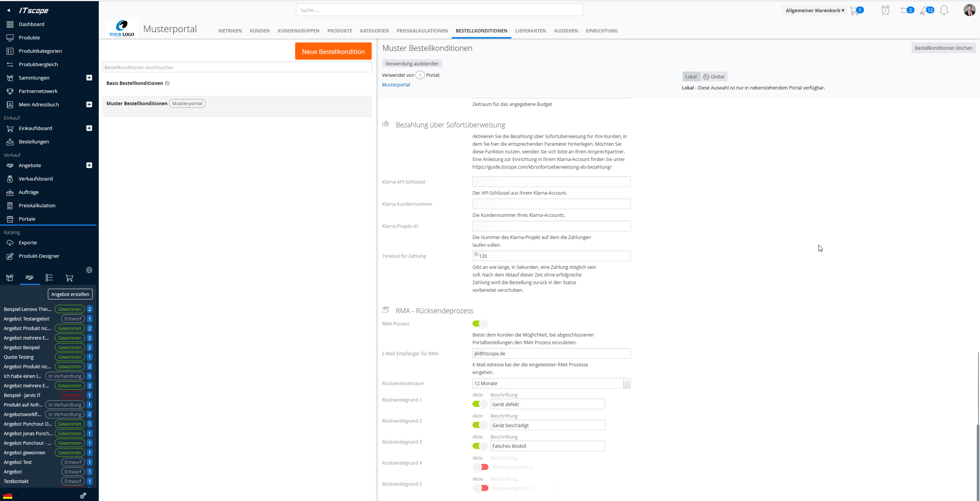Open Verkaufsboard in sidebar
Screen dimensions: 980x501
tap(36, 179)
